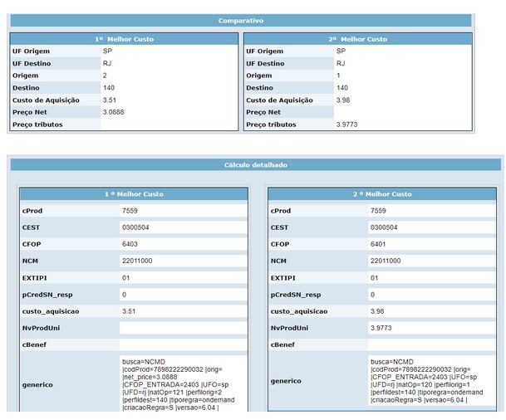Screen dimensions: 506x420
Task: Select Preço Net value 3.0888
Action: (x=113, y=112)
